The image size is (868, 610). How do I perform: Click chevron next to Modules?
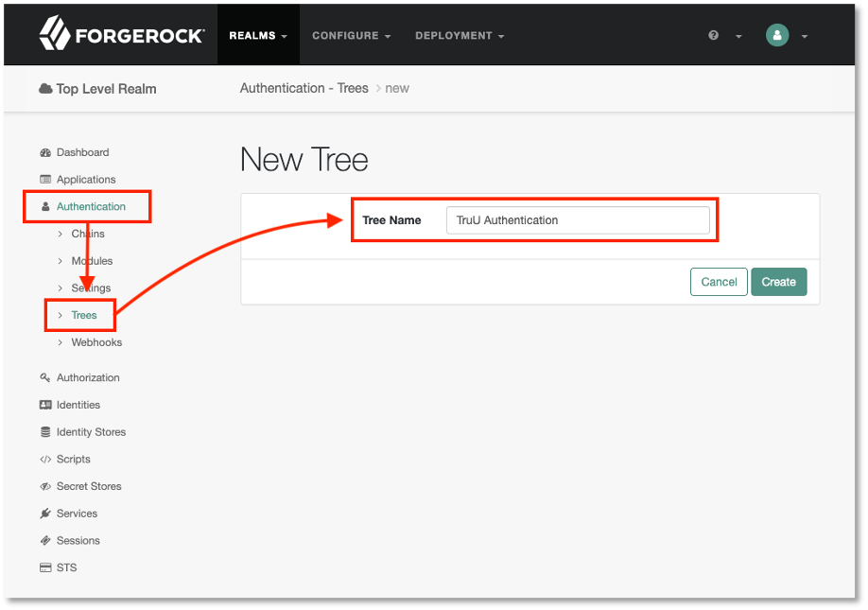tap(60, 261)
